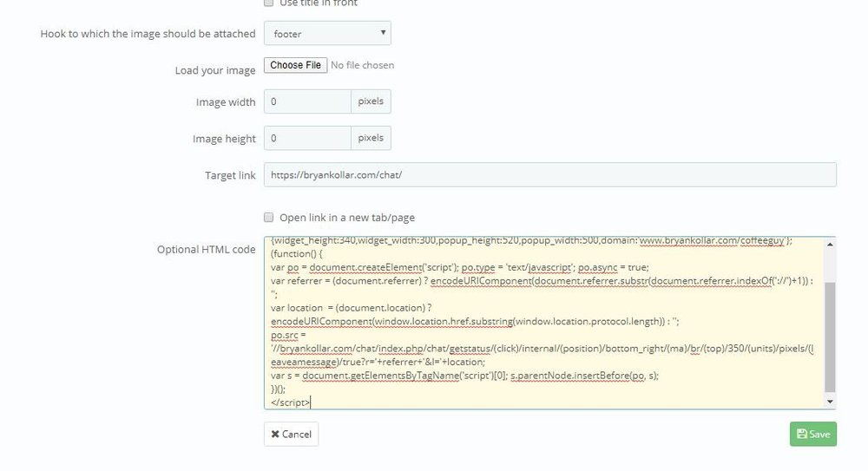
Task: Click the 'Hook to which the image should be attached' label
Action: pos(148,34)
